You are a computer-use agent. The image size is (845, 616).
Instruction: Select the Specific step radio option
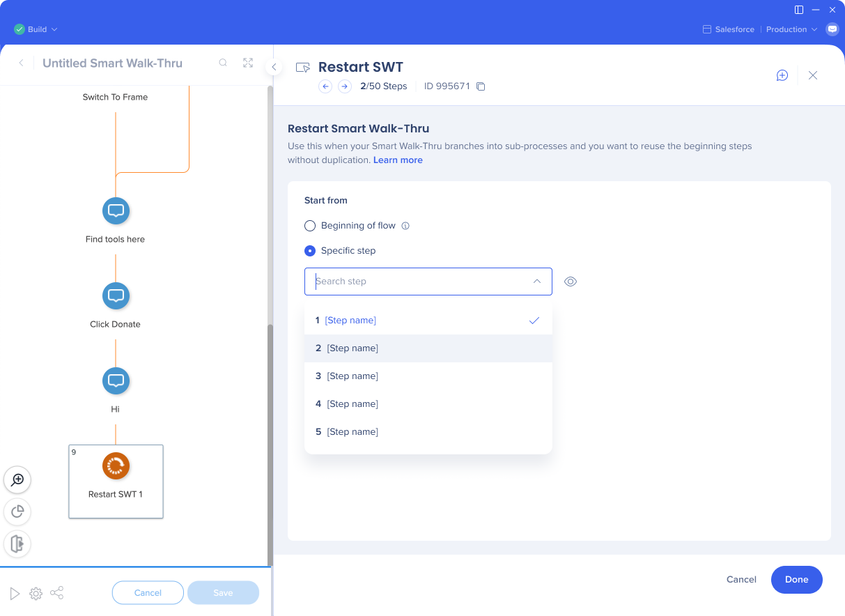[310, 251]
